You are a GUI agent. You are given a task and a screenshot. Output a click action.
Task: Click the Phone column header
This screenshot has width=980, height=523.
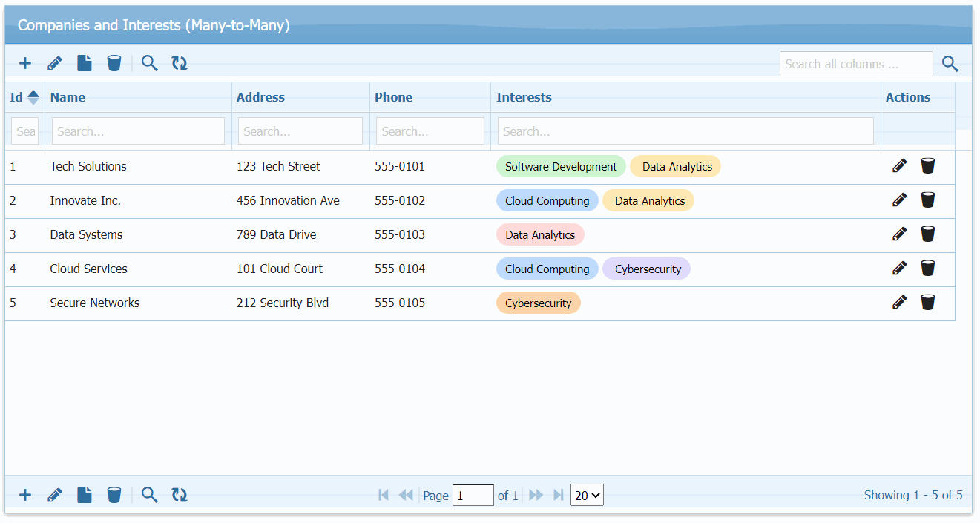(393, 97)
